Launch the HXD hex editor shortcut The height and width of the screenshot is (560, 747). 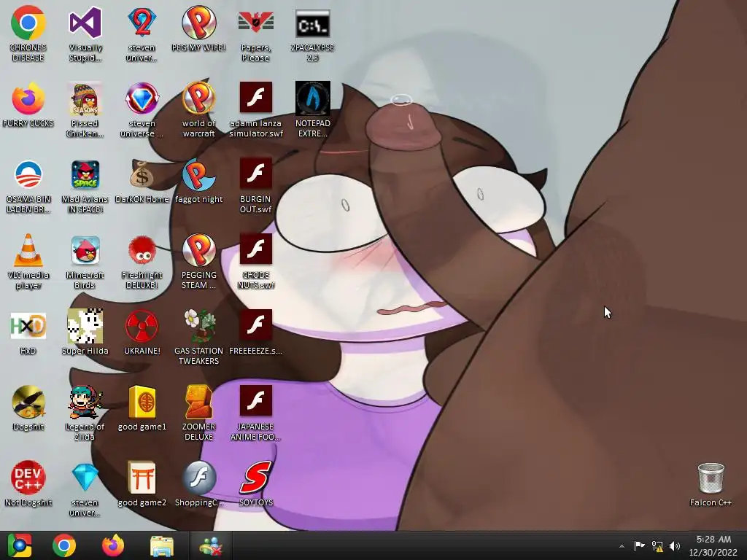tap(28, 332)
